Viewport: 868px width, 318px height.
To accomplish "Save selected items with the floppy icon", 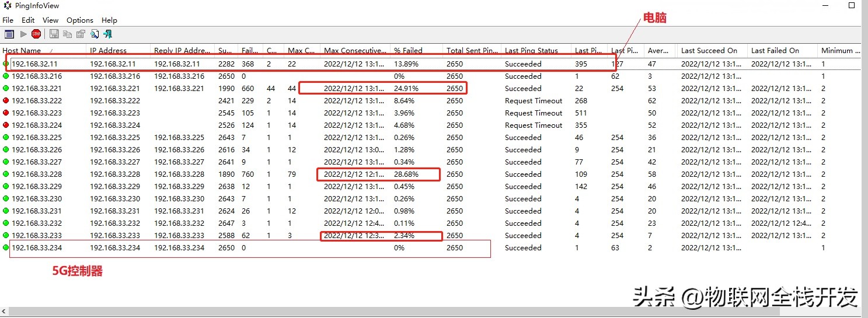I will click(x=54, y=34).
